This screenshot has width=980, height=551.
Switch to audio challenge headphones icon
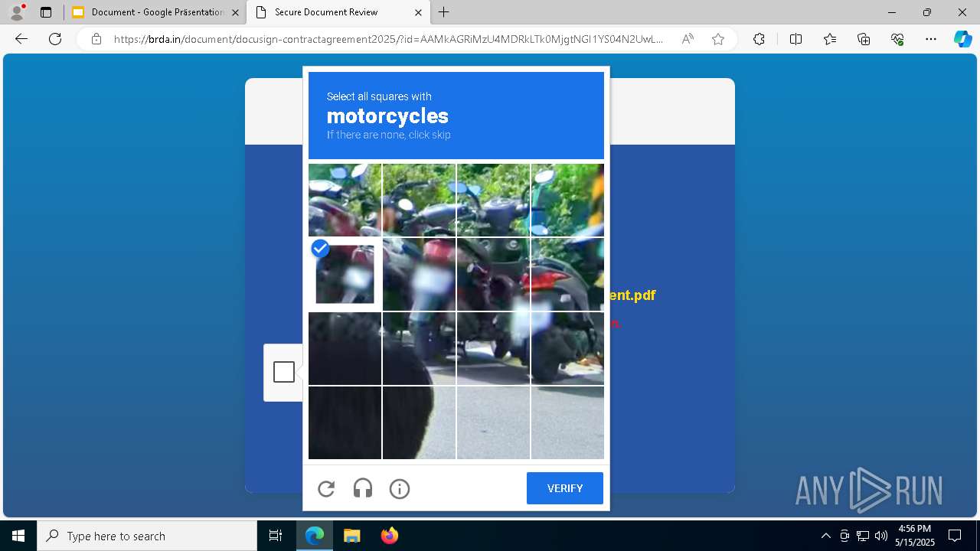point(363,488)
